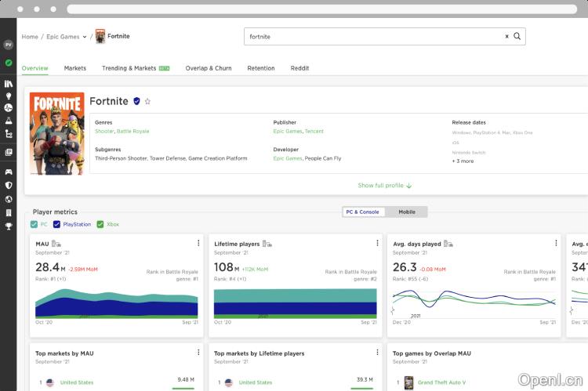Image resolution: width=588 pixels, height=391 pixels.
Task: Switch player metrics to Mobile
Action: pos(406,212)
